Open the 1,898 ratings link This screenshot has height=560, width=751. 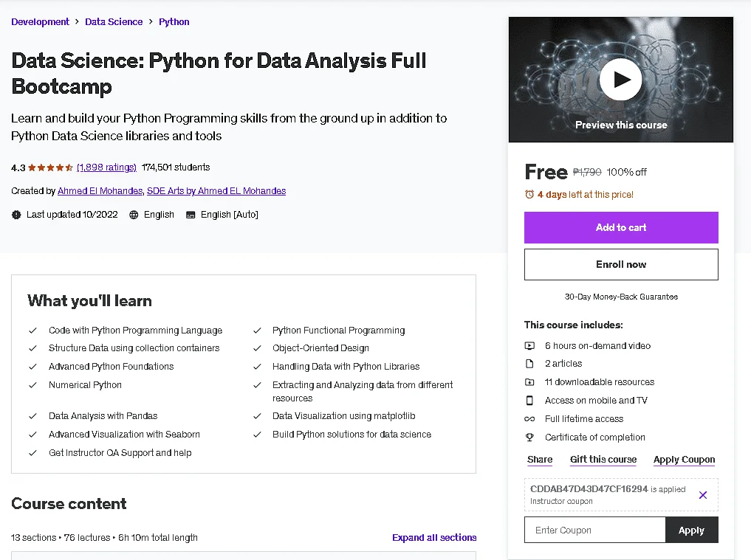coord(106,167)
